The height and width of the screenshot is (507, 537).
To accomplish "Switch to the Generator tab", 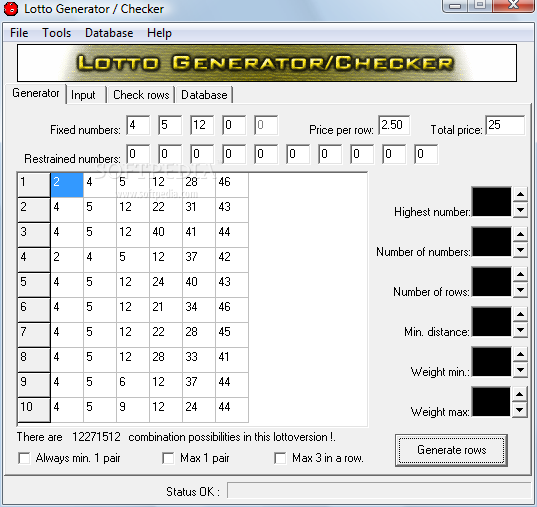I will [x=36, y=93].
